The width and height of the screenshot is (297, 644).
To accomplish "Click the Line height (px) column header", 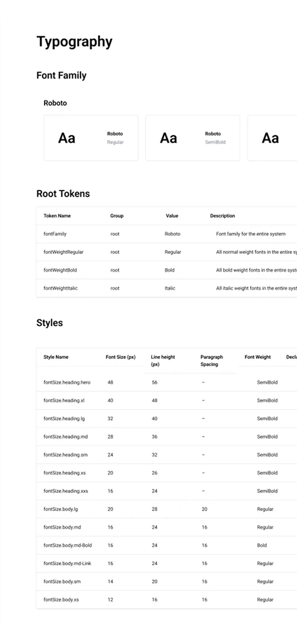I will coord(163,361).
